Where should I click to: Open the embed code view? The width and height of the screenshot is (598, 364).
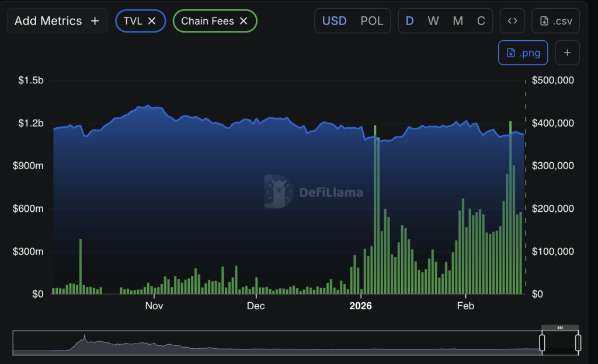pos(512,20)
